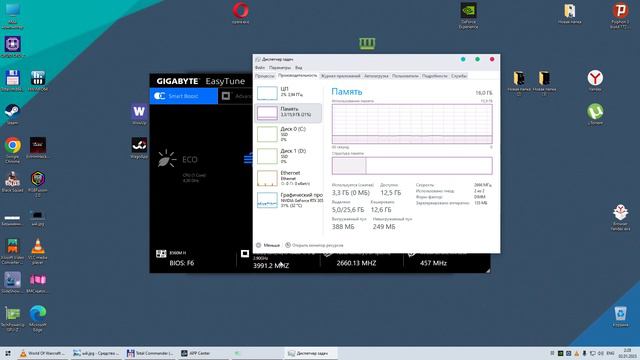Open the Xilisoft Video Converter desktop icon
The image size is (640, 360).
pos(12,251)
